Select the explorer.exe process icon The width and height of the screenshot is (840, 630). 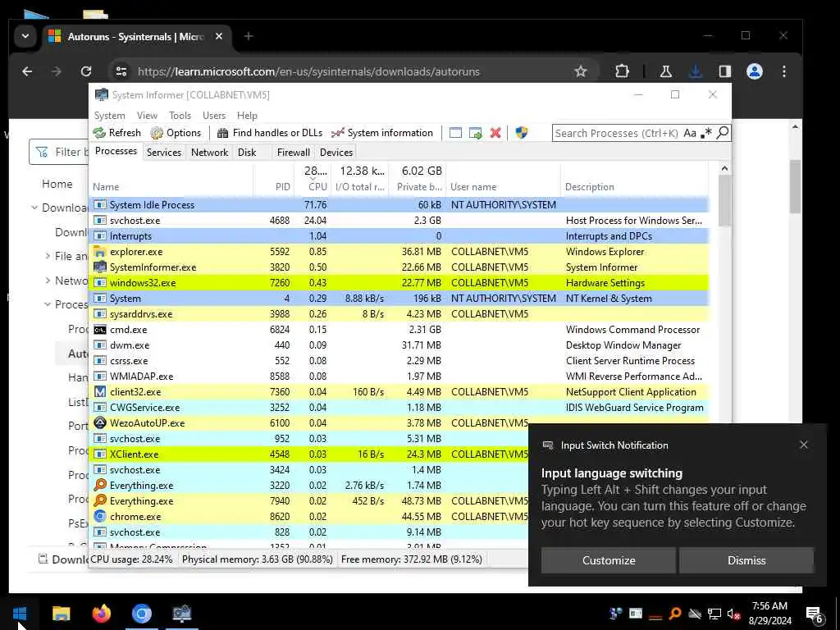[99, 251]
